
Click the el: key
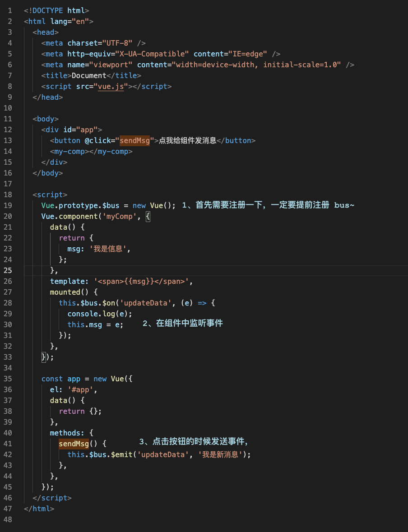point(56,390)
